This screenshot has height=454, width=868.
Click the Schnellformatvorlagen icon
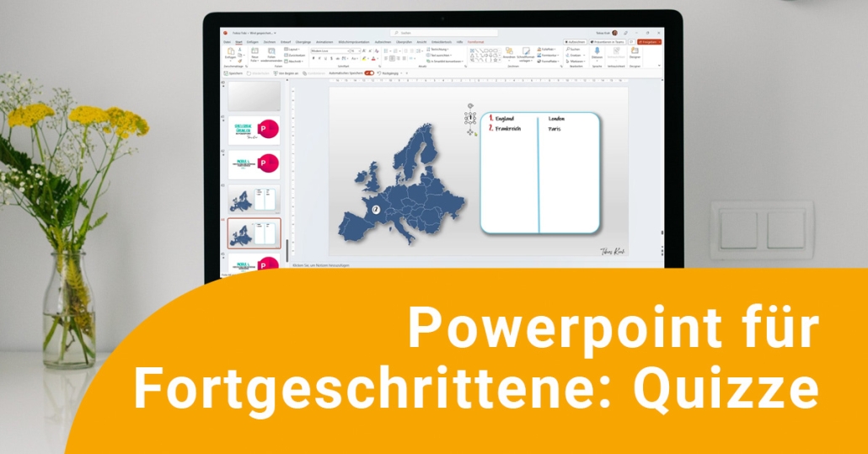pyautogui.click(x=526, y=52)
